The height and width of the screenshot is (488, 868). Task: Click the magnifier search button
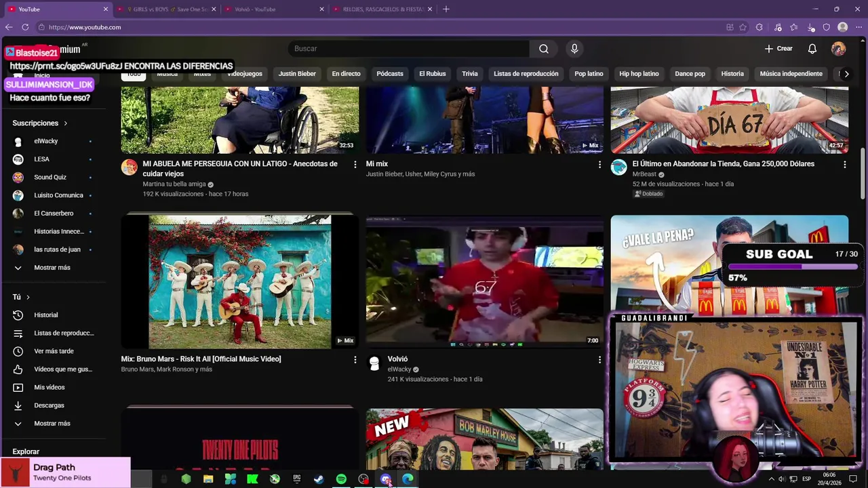[x=544, y=49]
